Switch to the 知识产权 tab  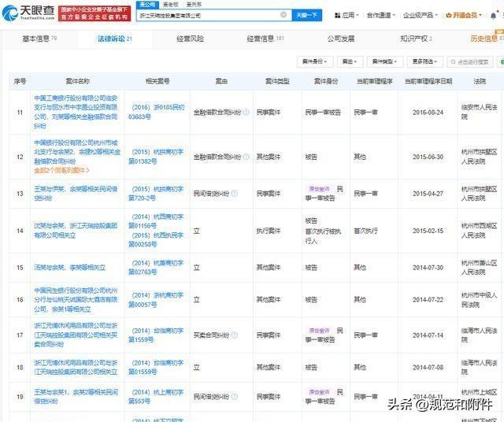tap(416, 39)
